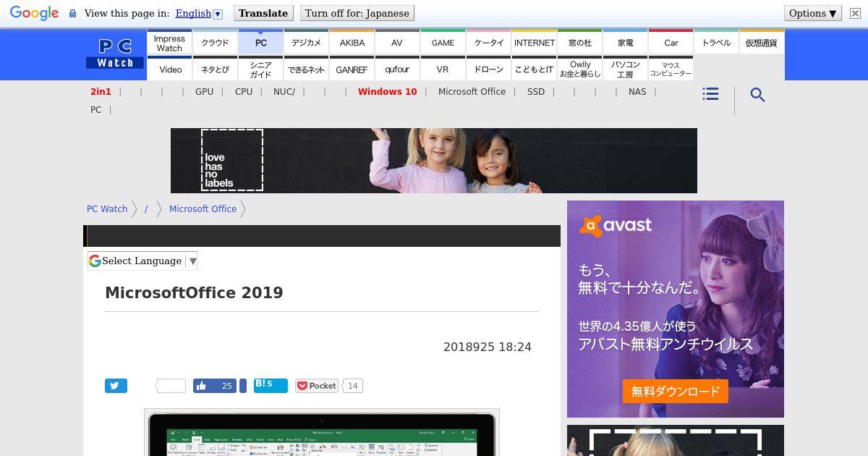Click the padlock secure page icon
The image size is (868, 456).
point(72,13)
